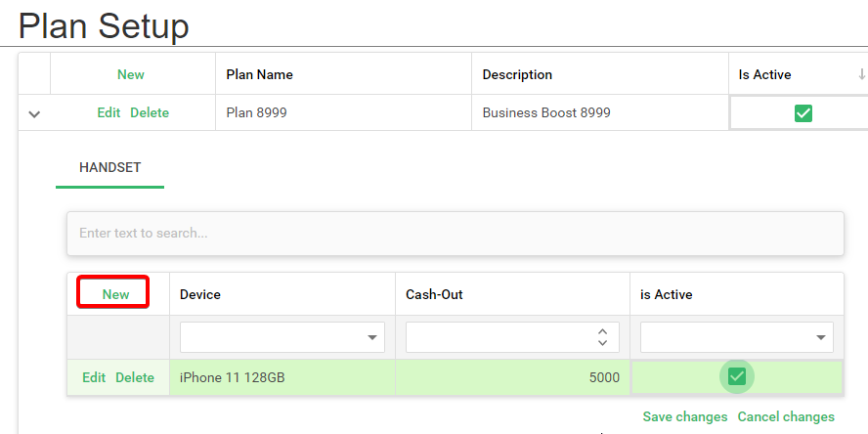The height and width of the screenshot is (434, 868).
Task: Open the Device filter dropdown
Action: [x=372, y=338]
